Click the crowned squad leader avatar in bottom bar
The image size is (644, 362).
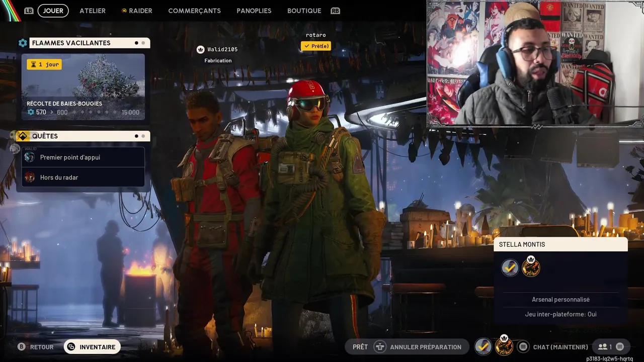pyautogui.click(x=504, y=346)
